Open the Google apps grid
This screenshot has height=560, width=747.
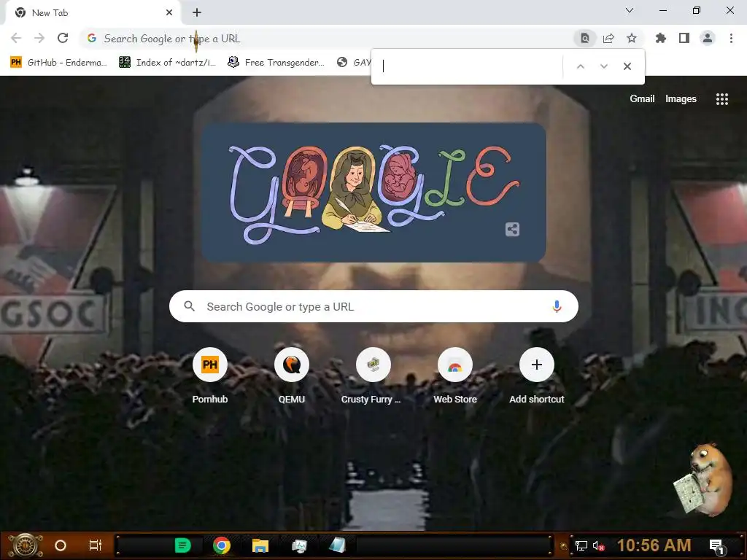(x=722, y=98)
